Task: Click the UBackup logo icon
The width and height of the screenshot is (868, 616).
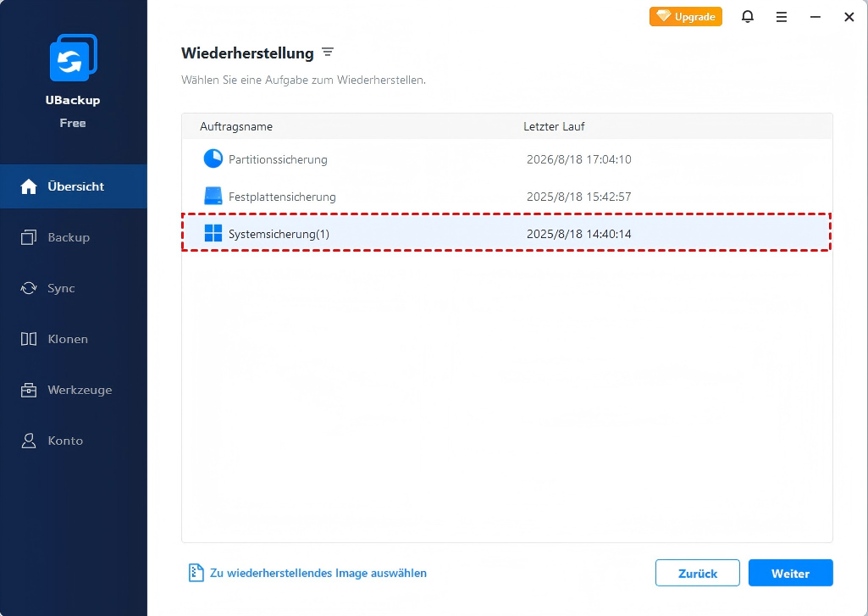Action: click(x=73, y=58)
